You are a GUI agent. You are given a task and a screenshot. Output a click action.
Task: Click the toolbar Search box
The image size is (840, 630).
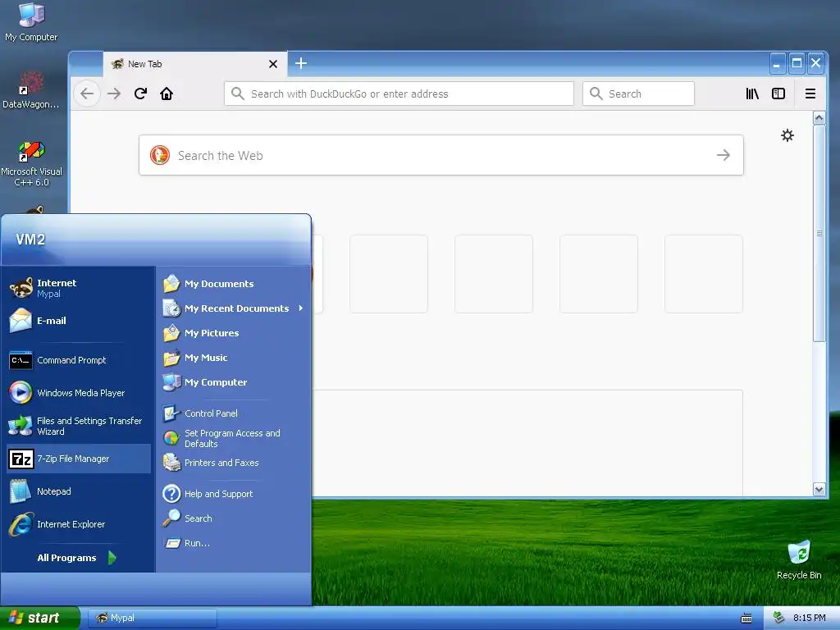pyautogui.click(x=638, y=94)
